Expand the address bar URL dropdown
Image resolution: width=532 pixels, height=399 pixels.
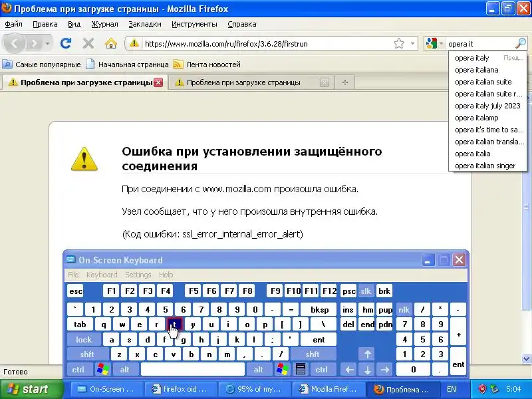click(412, 43)
